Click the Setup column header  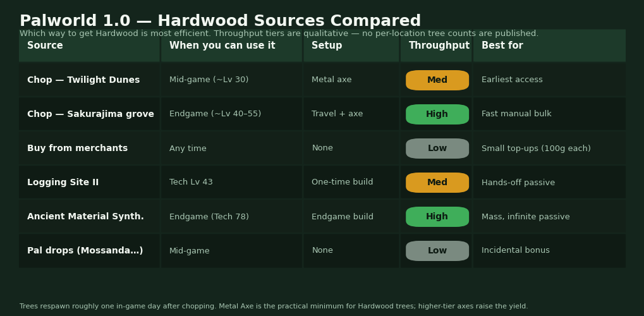tap(351, 46)
